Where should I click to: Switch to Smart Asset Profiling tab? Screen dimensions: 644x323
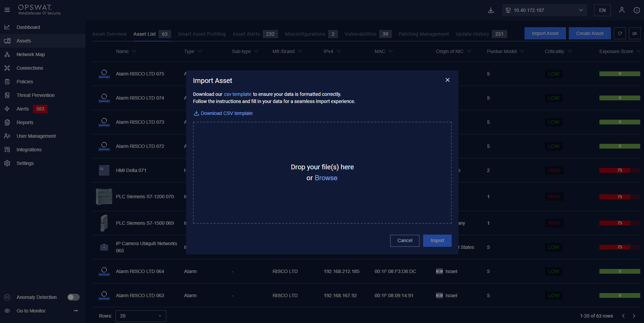pyautogui.click(x=202, y=34)
